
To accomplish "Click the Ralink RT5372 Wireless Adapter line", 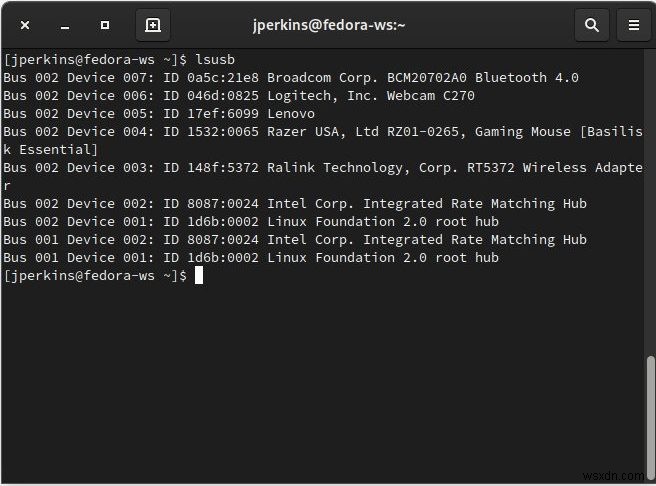I will click(323, 167).
